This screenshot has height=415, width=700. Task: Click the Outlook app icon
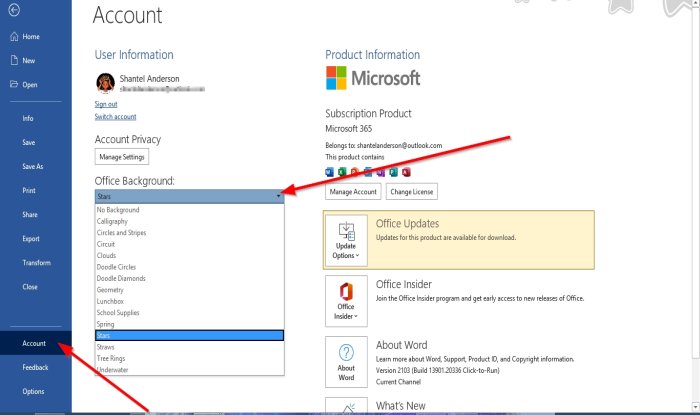367,172
